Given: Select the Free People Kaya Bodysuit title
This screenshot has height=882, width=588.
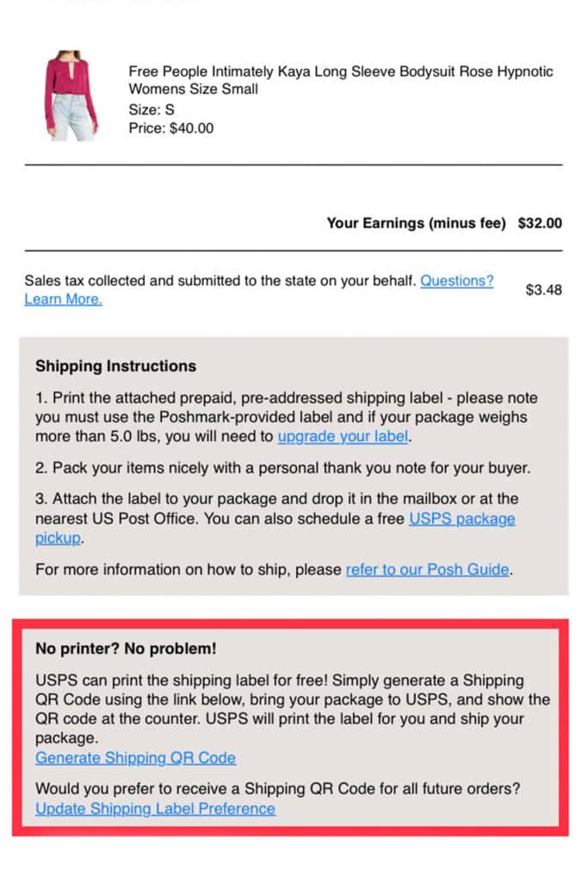Looking at the screenshot, I should coord(341,80).
